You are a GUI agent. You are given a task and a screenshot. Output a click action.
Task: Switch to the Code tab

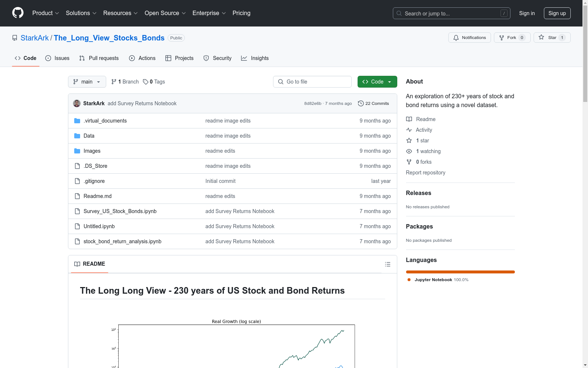point(26,58)
